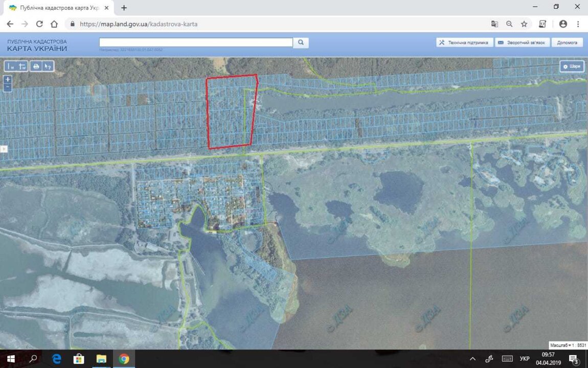Open Технічна підтримка
Image resolution: width=588 pixels, height=368 pixels.
(x=465, y=42)
